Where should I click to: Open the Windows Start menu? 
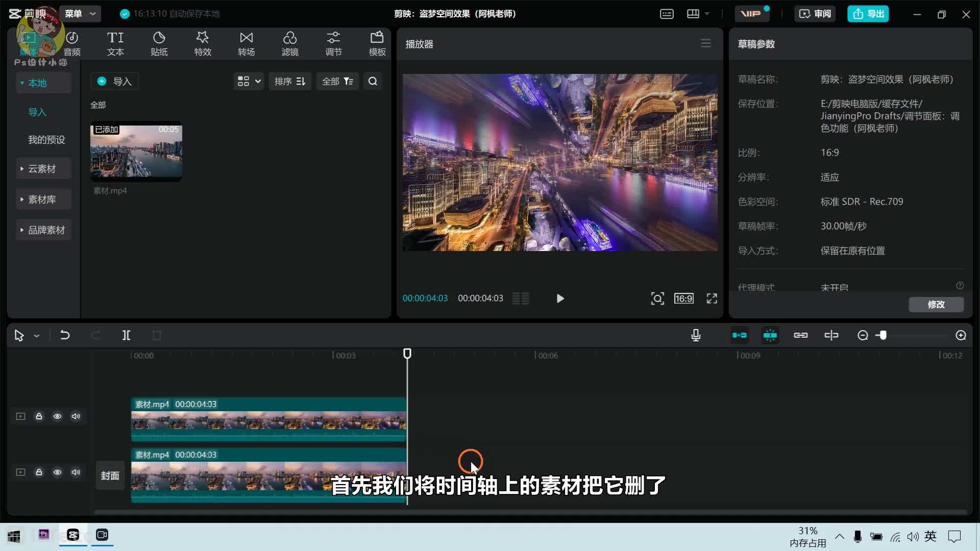click(x=14, y=536)
